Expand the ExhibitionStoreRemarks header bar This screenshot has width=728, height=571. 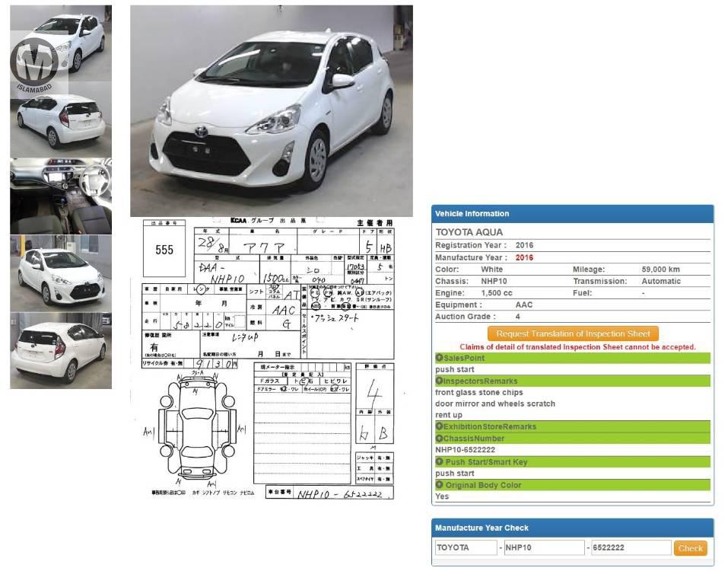[x=572, y=426]
